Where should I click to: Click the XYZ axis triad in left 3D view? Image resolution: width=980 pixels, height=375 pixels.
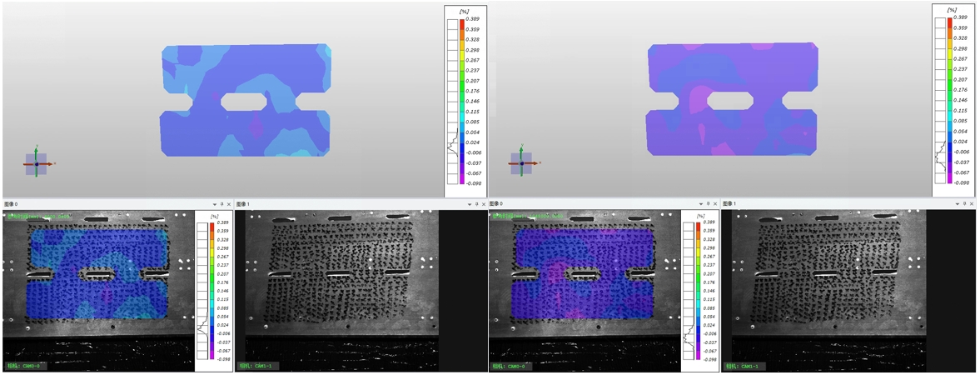tap(36, 163)
